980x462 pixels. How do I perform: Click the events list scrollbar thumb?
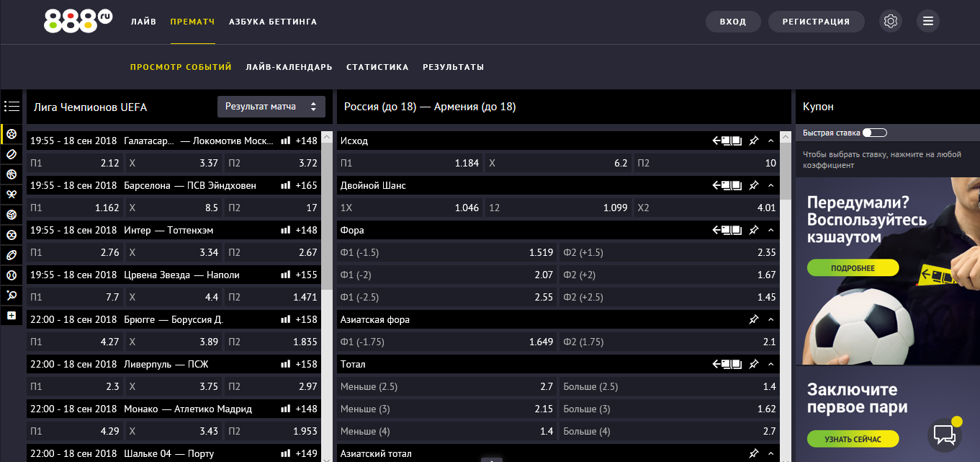326,216
